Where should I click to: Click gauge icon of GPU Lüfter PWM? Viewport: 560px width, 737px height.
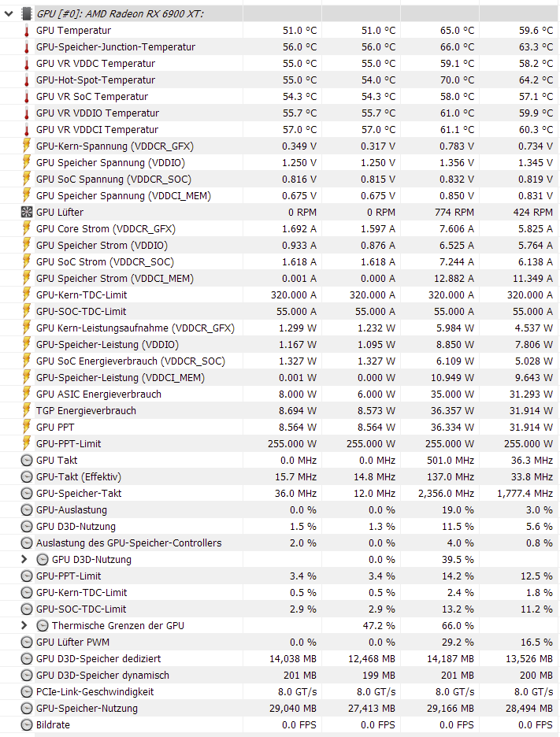click(27, 642)
